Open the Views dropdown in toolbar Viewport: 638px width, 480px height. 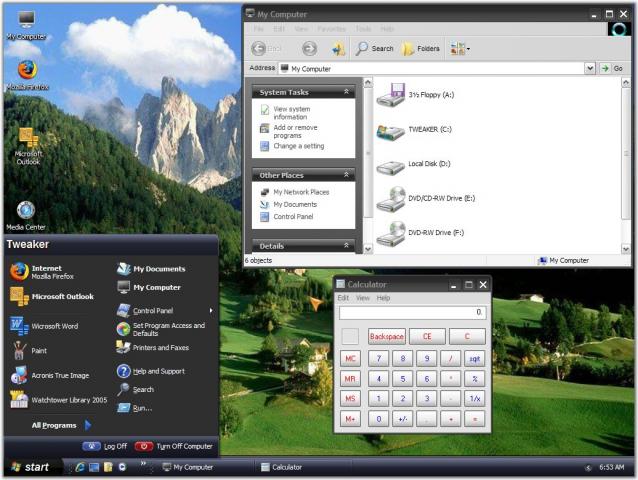pos(460,48)
